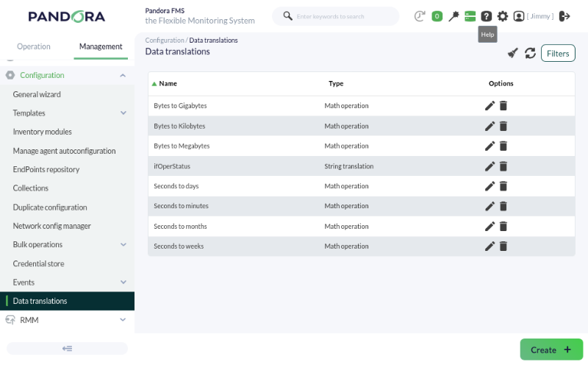Screen dimensions: 588x365
Task: Click into the keyword search field
Action: click(x=336, y=16)
